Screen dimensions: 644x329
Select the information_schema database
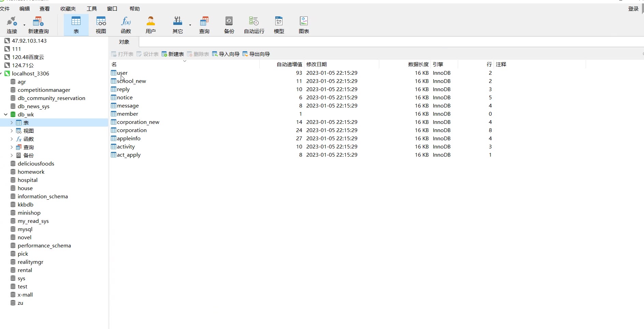click(x=43, y=196)
